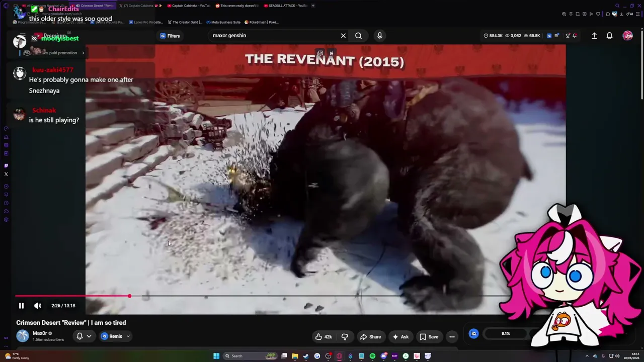Switch to the SEAGULL ATTACK YouTube tab
The width and height of the screenshot is (644, 362).
(285, 6)
